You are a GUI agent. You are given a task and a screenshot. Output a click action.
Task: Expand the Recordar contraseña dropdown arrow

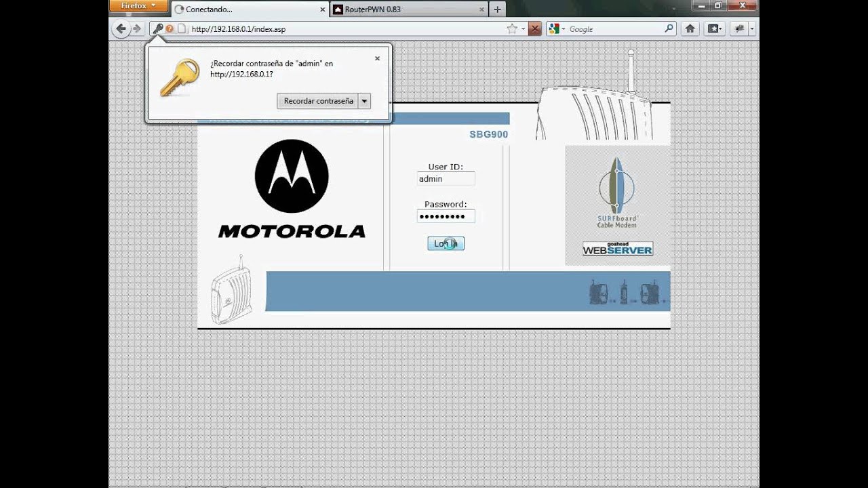point(364,101)
